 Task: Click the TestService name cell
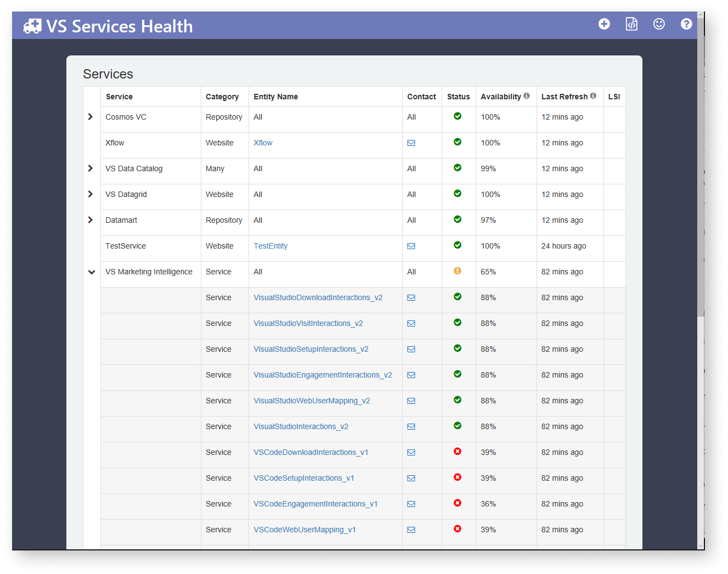(x=126, y=246)
